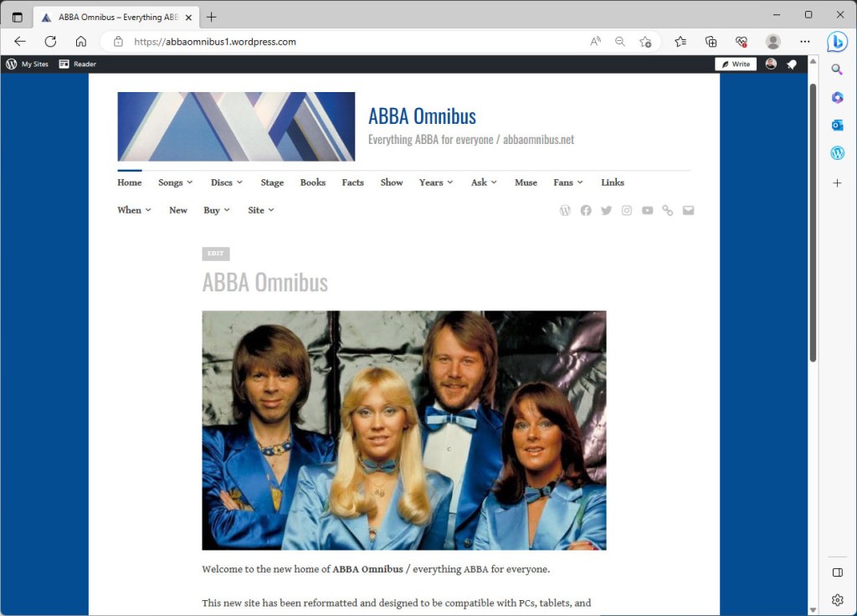Image resolution: width=857 pixels, height=616 pixels.
Task: Expand the Buy dropdown menu
Action: [216, 210]
